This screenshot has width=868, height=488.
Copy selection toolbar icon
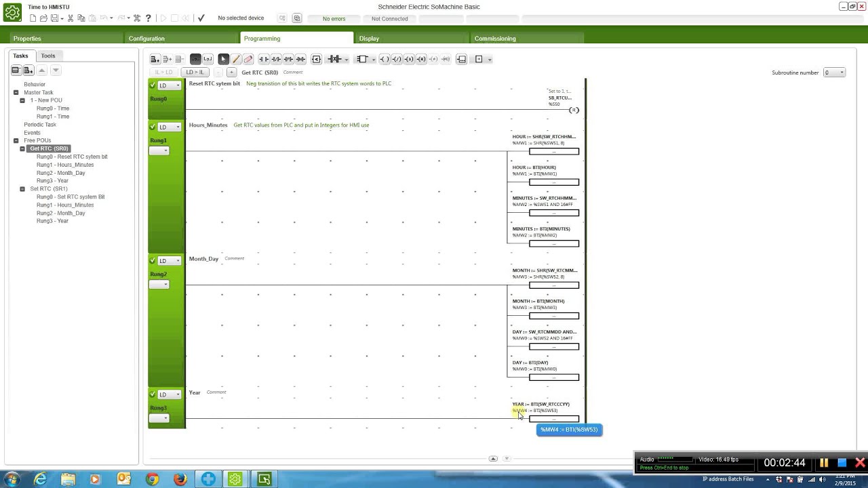pyautogui.click(x=81, y=18)
